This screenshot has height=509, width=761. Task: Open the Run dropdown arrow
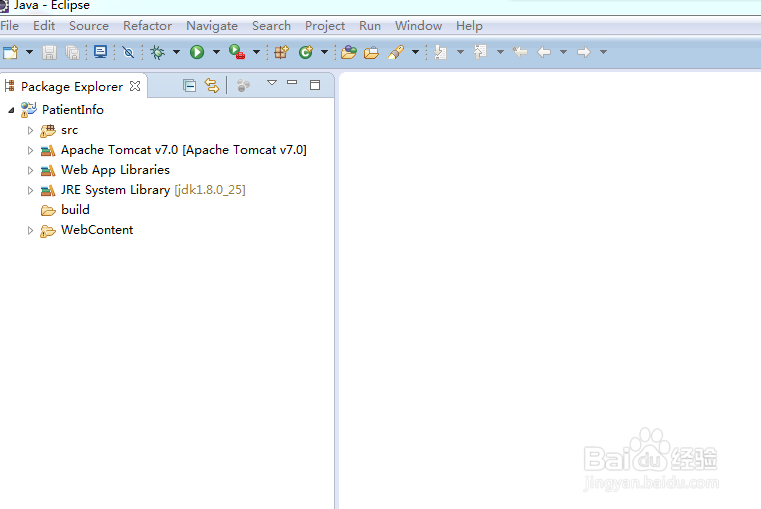216,52
